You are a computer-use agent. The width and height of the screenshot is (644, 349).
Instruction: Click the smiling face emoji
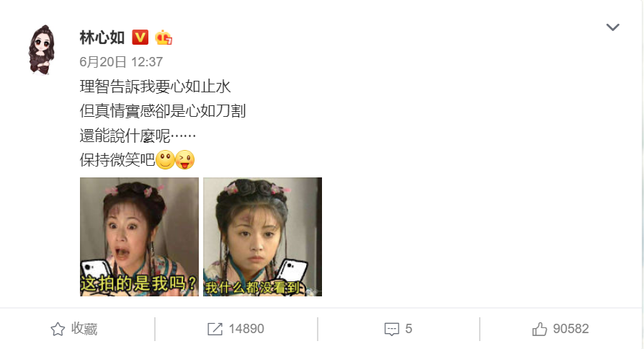click(165, 160)
